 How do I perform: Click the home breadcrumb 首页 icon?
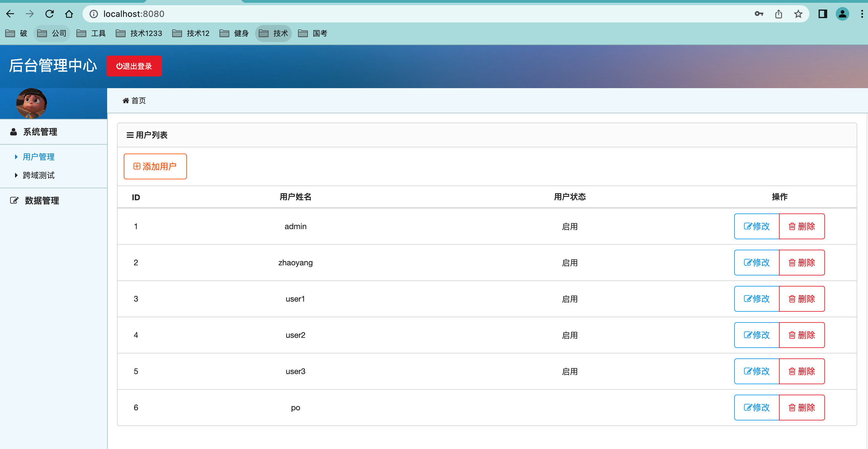tap(126, 100)
